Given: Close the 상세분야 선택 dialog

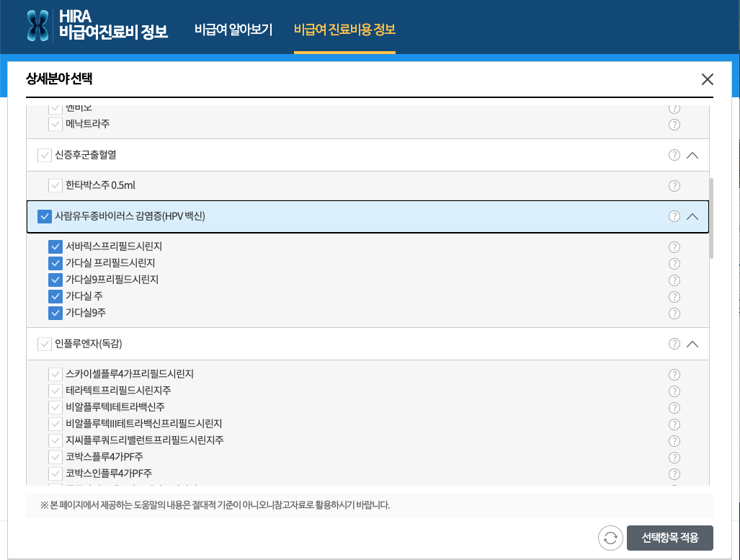Looking at the screenshot, I should point(707,79).
